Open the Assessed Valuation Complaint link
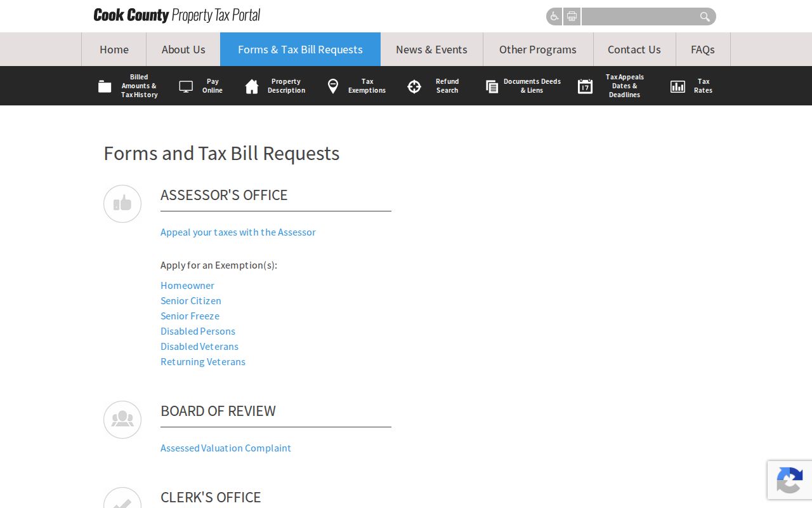Viewport: 812px width, 508px height. [x=226, y=448]
